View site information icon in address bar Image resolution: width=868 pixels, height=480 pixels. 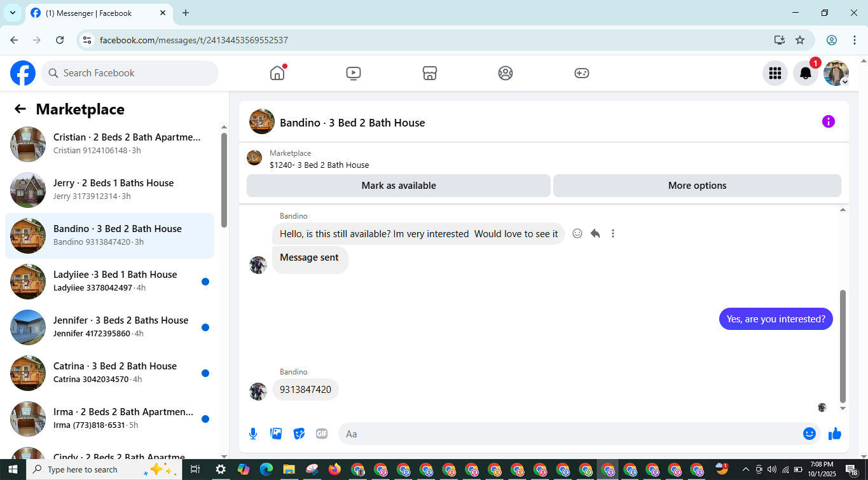pyautogui.click(x=87, y=40)
